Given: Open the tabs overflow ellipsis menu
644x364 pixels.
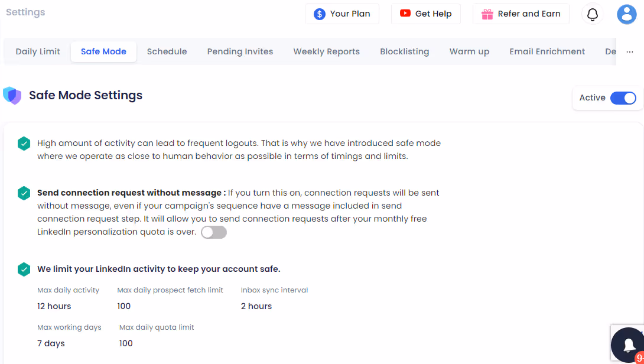Looking at the screenshot, I should 629,51.
